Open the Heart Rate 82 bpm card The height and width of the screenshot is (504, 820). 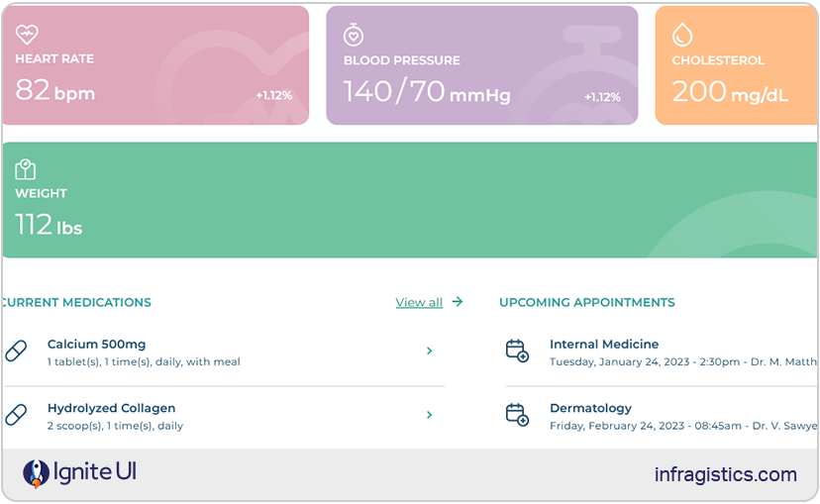pyautogui.click(x=154, y=65)
